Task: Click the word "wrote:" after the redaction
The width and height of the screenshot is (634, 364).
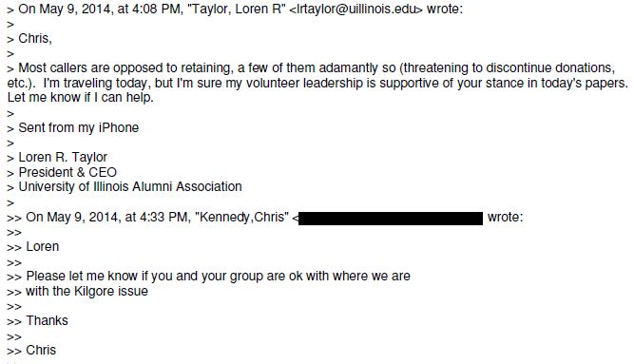Action: point(505,218)
